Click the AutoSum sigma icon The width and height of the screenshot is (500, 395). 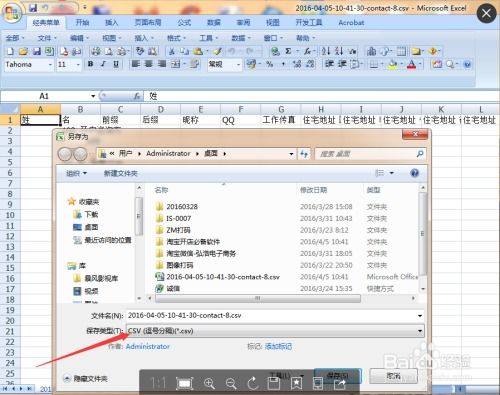tap(288, 51)
